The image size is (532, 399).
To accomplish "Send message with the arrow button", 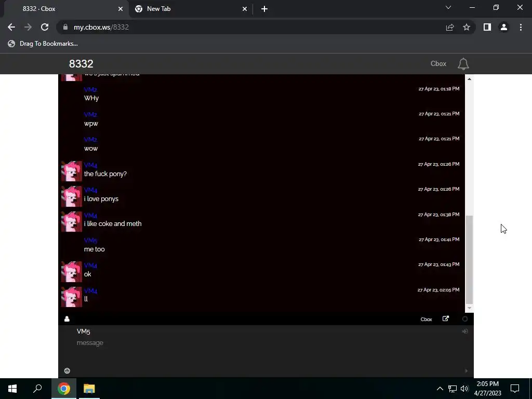I will (466, 371).
